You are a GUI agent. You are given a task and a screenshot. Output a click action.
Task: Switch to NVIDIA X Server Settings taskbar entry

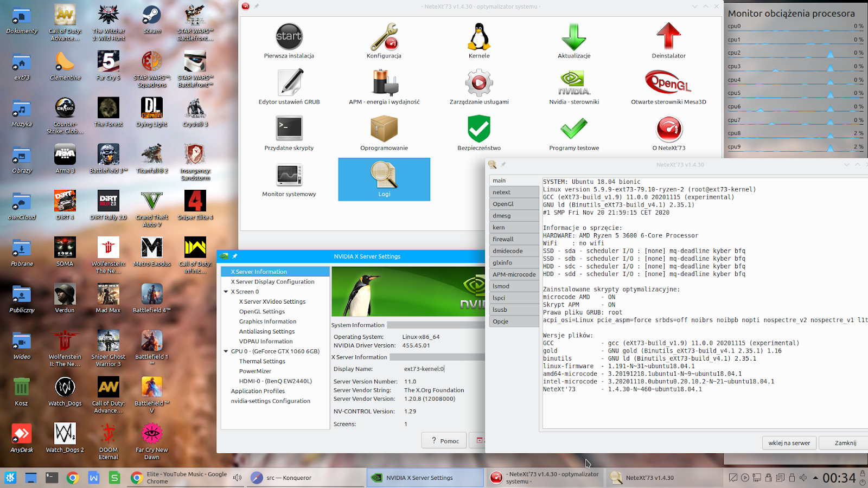425,478
